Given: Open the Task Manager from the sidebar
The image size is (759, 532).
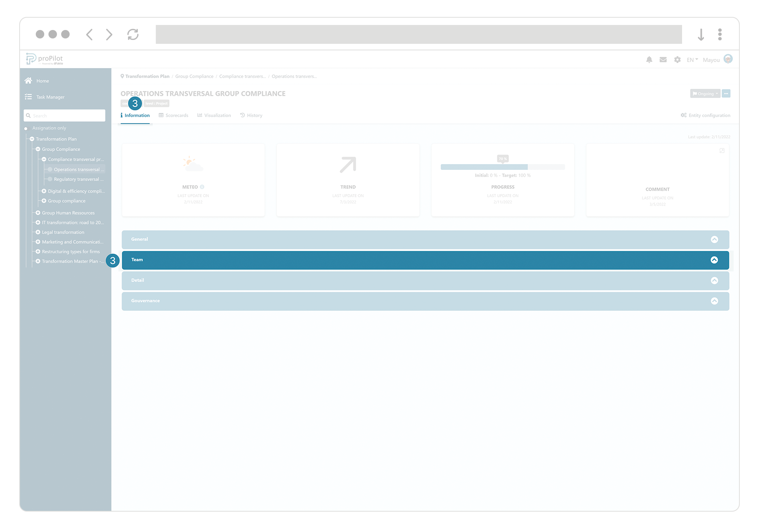Looking at the screenshot, I should pyautogui.click(x=28, y=97).
